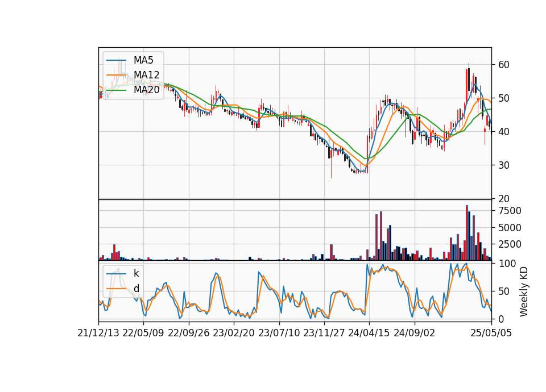Click the KD axis value 0
The height and width of the screenshot is (392, 546).
[x=501, y=319]
